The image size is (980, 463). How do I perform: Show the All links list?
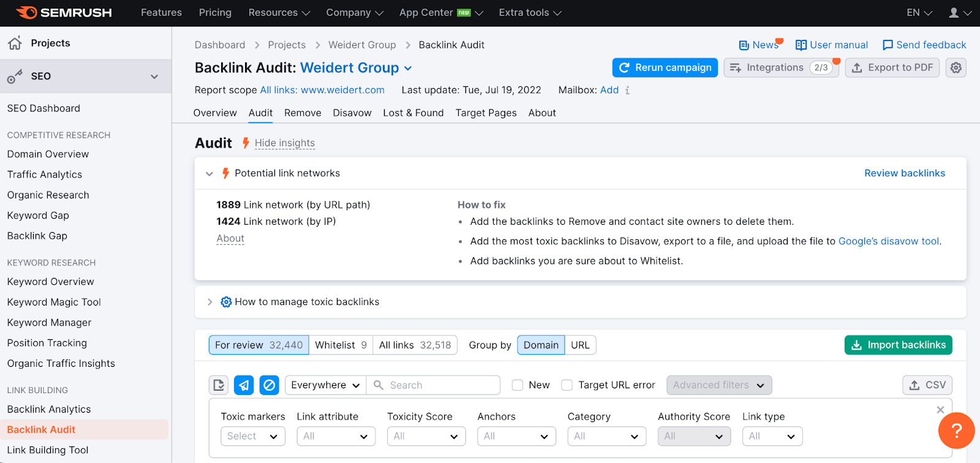click(415, 345)
